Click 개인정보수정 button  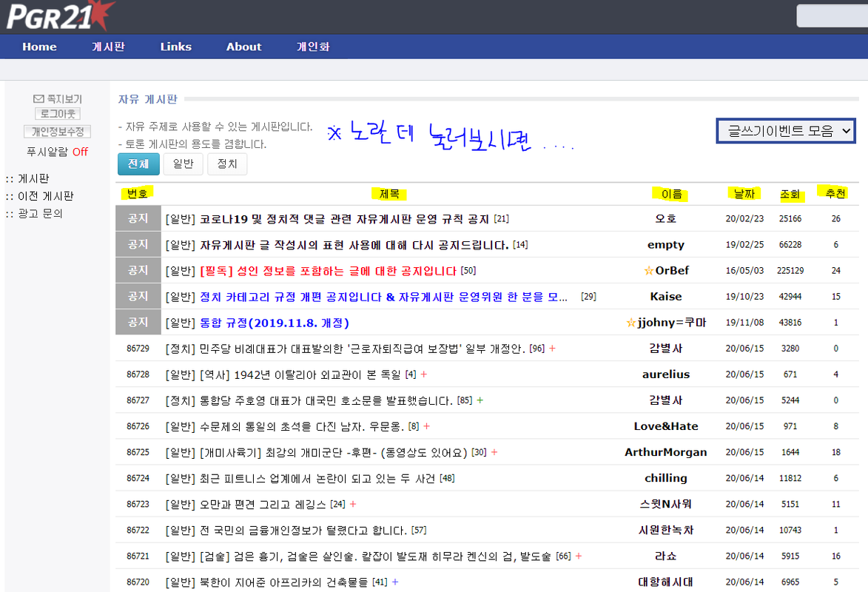click(x=58, y=132)
